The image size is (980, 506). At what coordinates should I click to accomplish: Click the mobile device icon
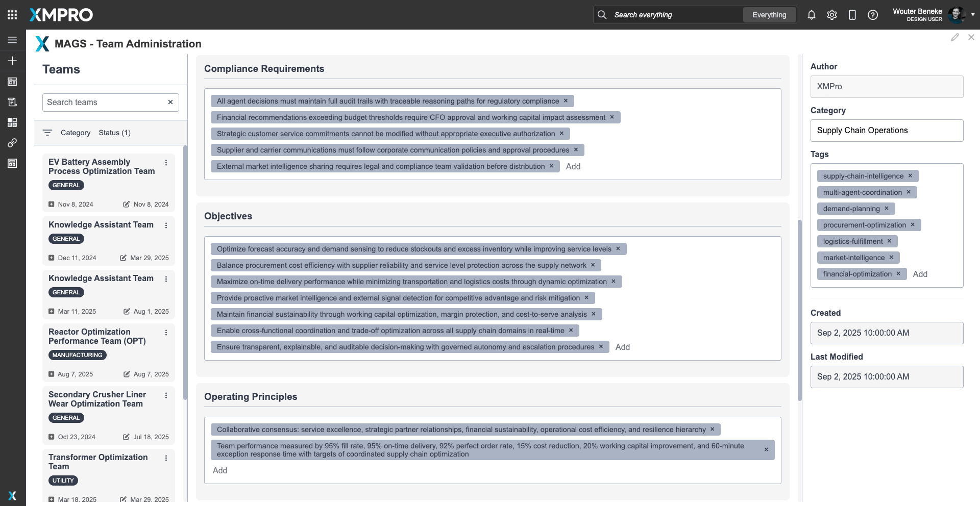point(852,15)
